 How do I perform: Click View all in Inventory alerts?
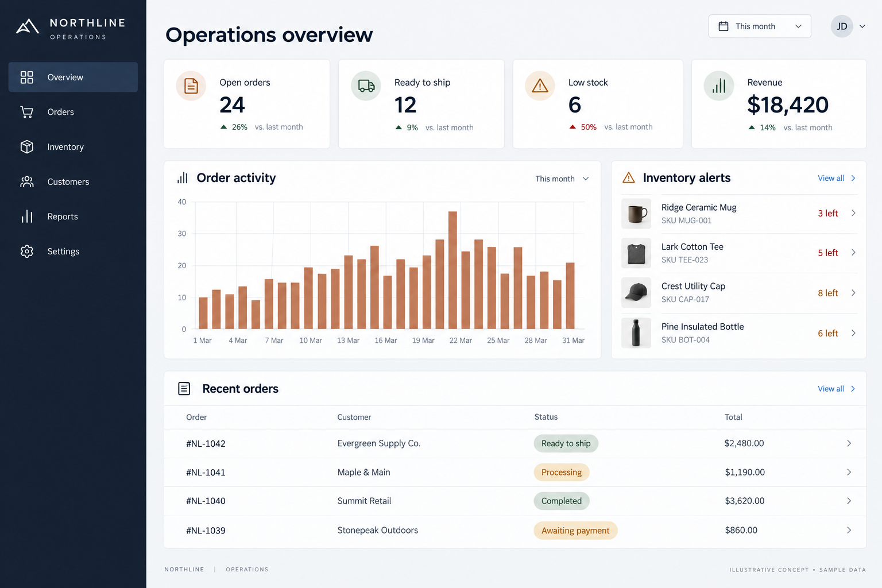[x=837, y=178]
